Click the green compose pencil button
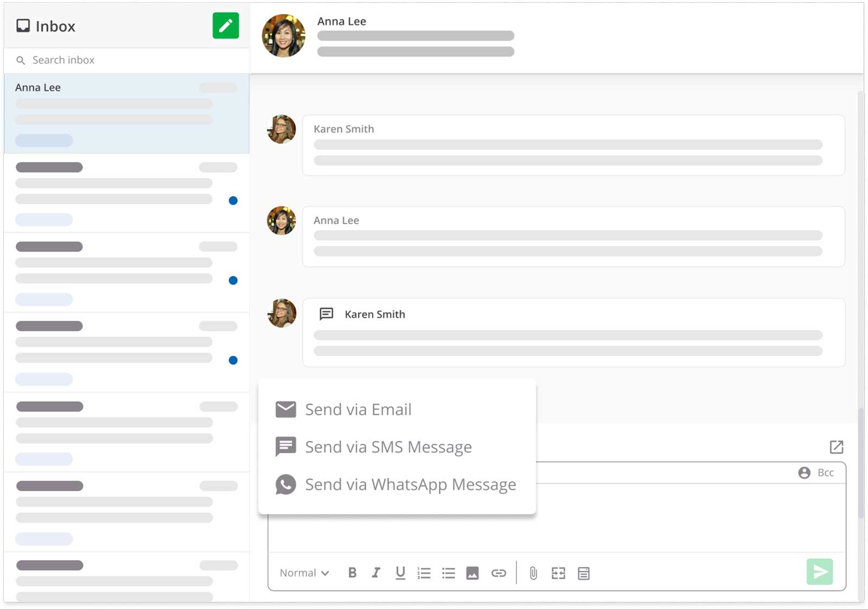 click(x=226, y=26)
